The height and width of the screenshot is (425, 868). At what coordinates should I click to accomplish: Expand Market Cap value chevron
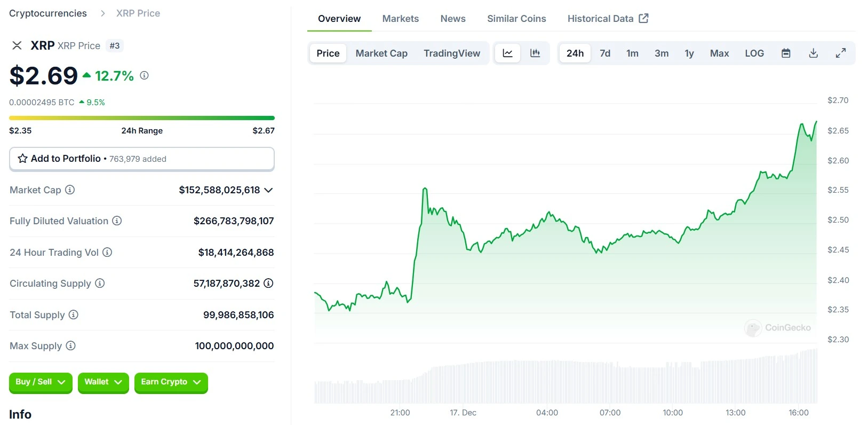click(x=268, y=190)
